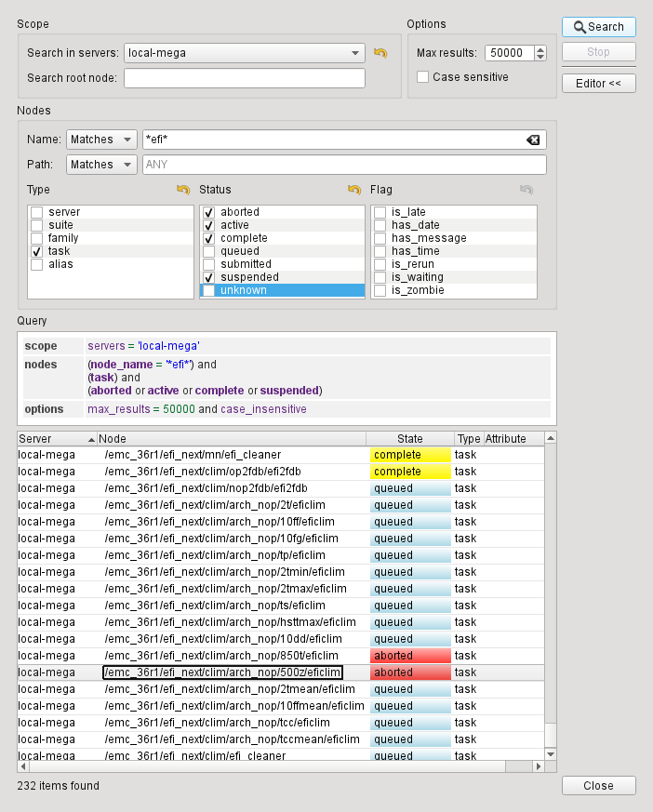Enable the Case sensitive option

pos(423,77)
